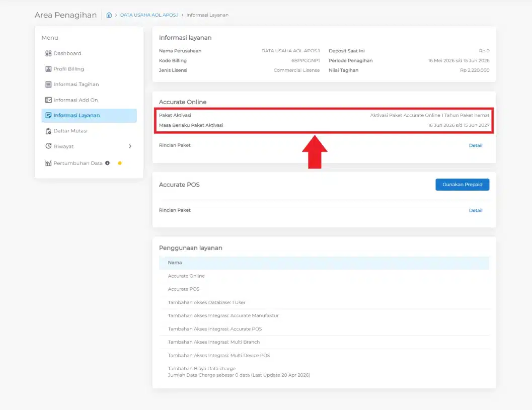The width and height of the screenshot is (532, 410).
Task: Click the Informasi Add On icon
Action: coord(48,100)
